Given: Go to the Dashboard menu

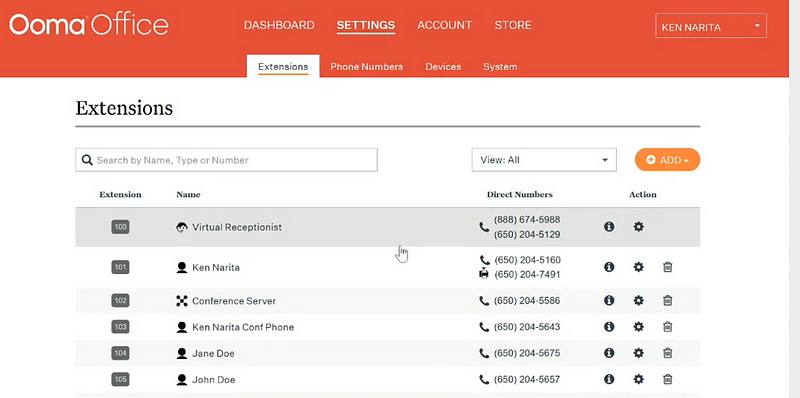Looking at the screenshot, I should point(279,25).
